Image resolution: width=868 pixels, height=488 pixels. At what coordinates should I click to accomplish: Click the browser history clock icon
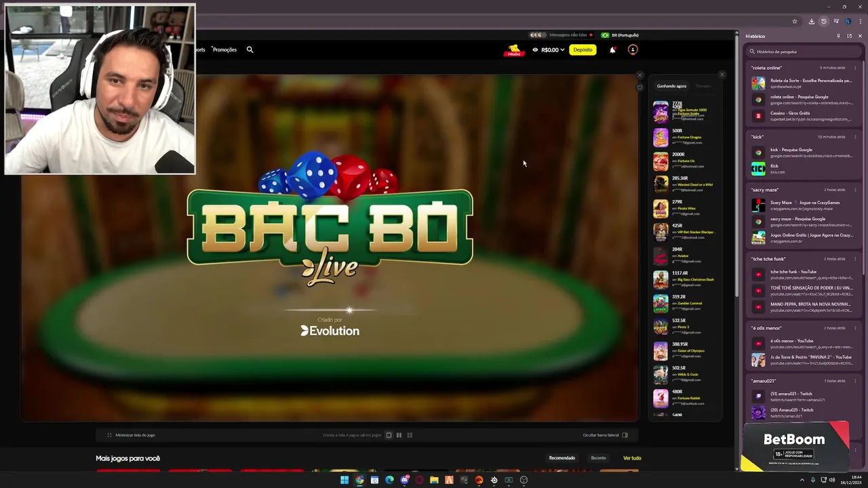pyautogui.click(x=824, y=21)
